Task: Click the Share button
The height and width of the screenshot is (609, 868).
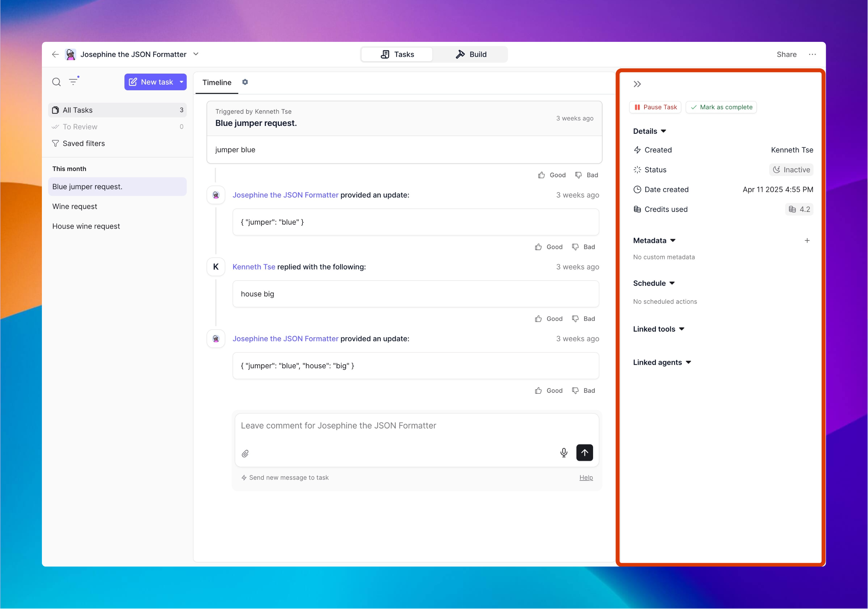Action: (787, 54)
